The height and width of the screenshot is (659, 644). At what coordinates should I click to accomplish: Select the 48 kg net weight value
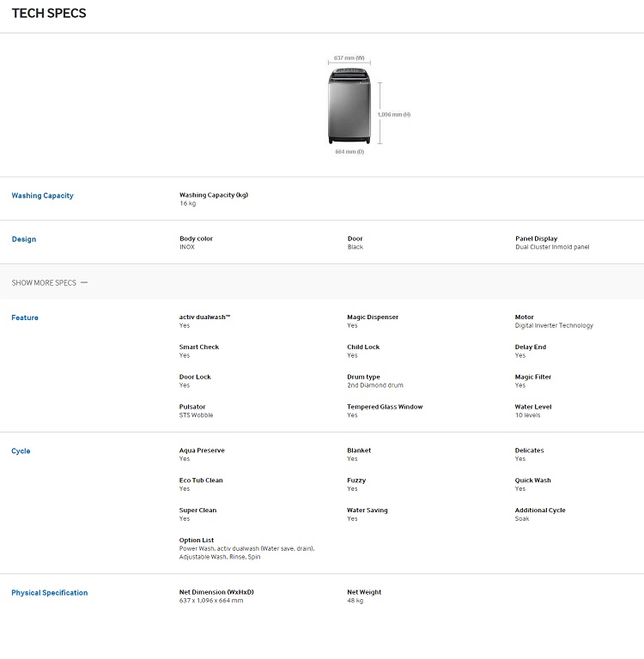click(355, 601)
